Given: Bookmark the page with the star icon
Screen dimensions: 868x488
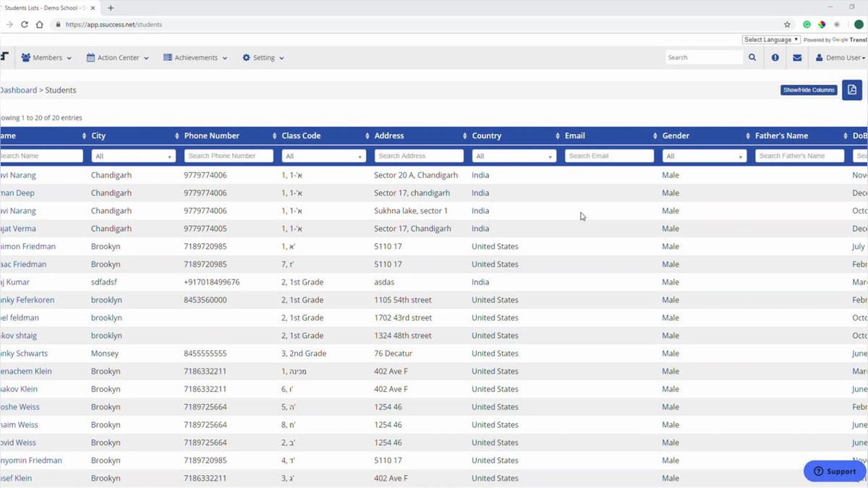Looking at the screenshot, I should (x=788, y=24).
